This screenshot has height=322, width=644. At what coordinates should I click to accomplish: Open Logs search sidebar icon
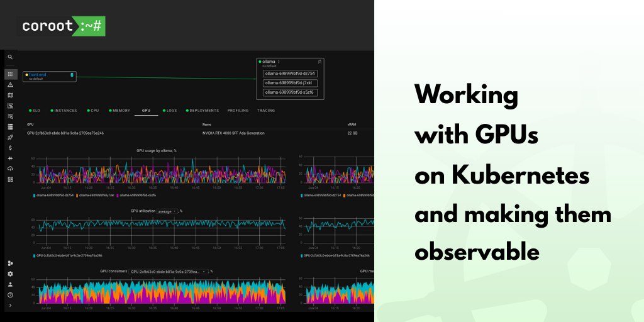coord(10,116)
